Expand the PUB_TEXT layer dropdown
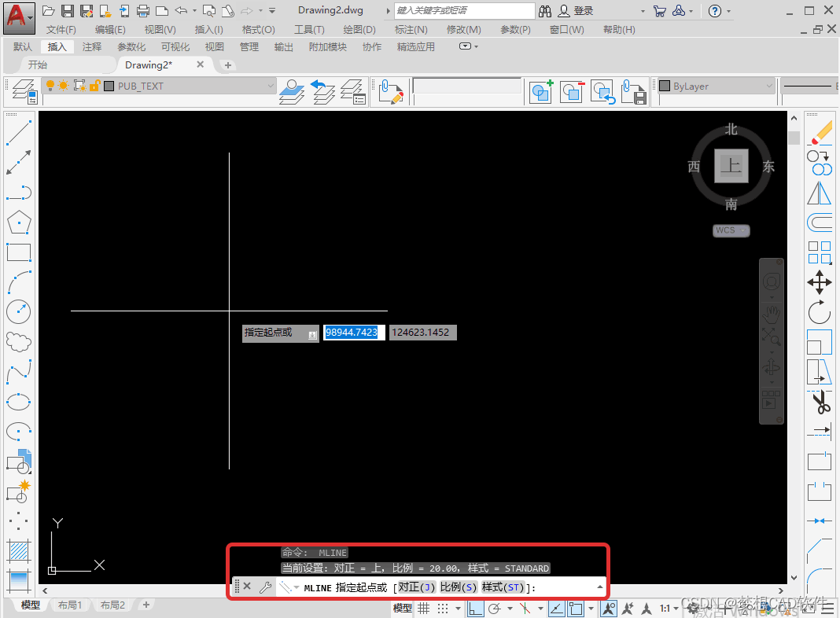 pos(271,86)
